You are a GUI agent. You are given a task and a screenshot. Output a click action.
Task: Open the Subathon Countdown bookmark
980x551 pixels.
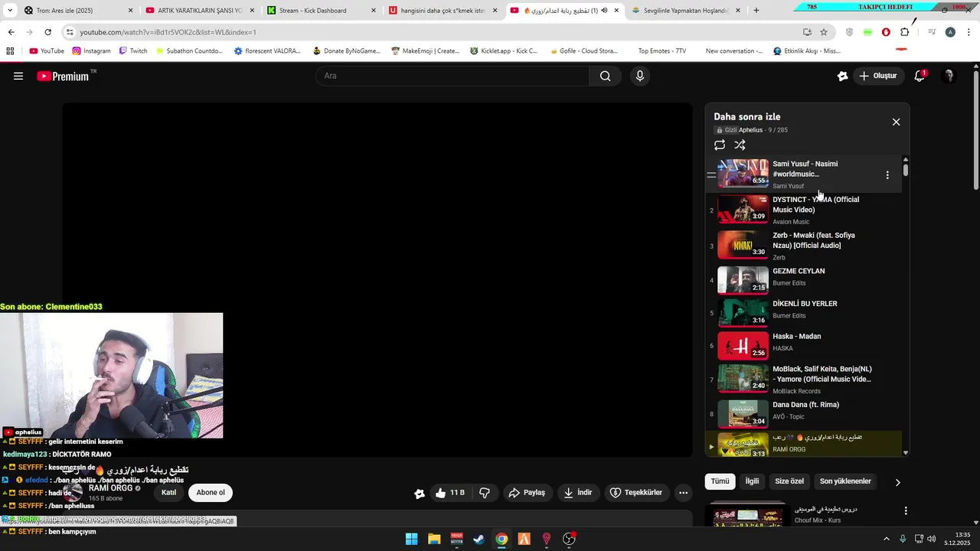coord(189,51)
